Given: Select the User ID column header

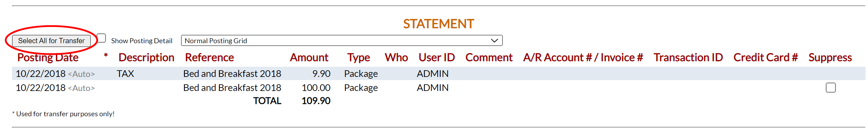Looking at the screenshot, I should coord(437,58).
